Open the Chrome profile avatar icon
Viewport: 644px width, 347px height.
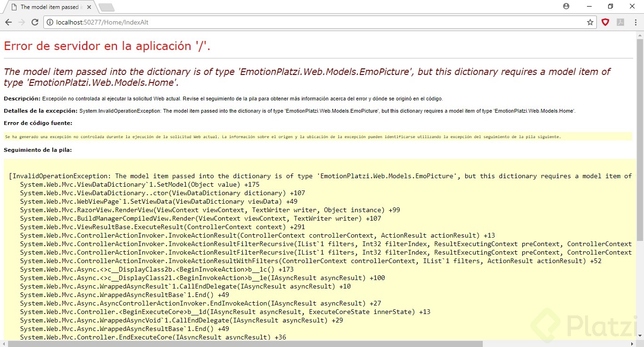pos(566,6)
